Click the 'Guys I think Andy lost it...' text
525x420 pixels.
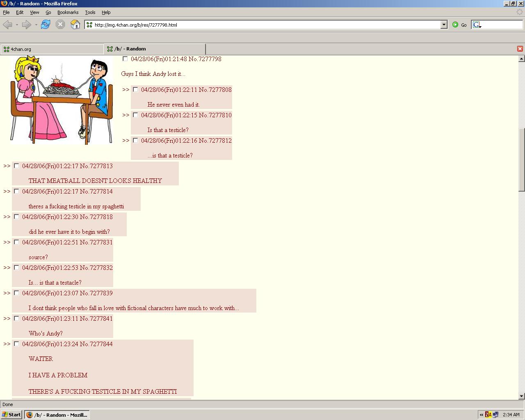pos(153,74)
